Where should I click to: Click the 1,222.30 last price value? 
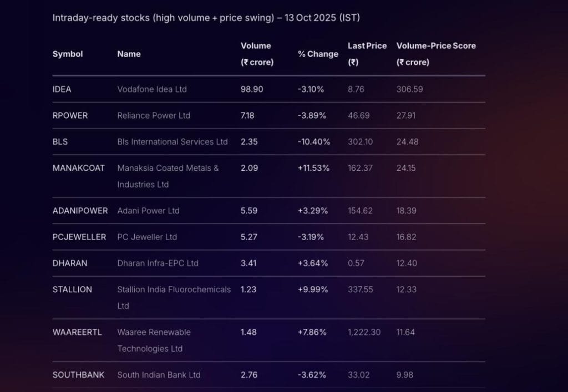365,332
